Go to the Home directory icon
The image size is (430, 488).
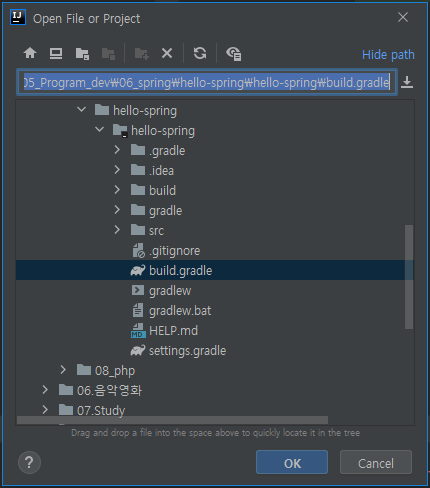point(30,53)
